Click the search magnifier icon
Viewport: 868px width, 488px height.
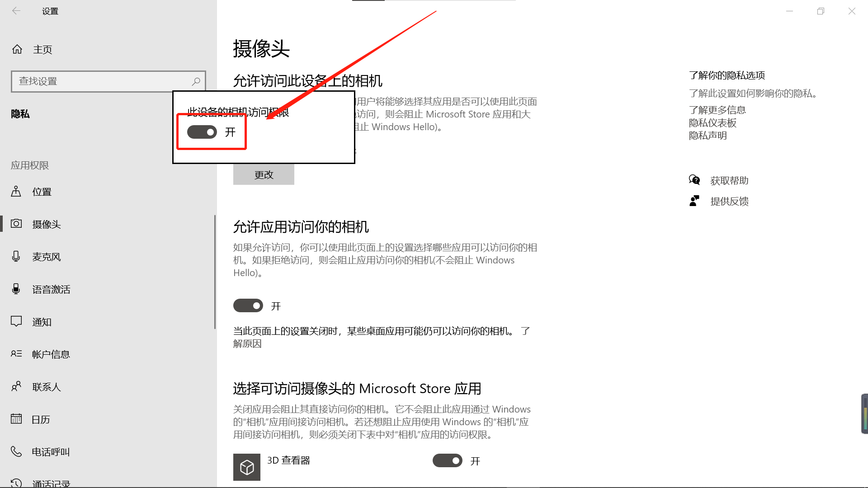[196, 81]
